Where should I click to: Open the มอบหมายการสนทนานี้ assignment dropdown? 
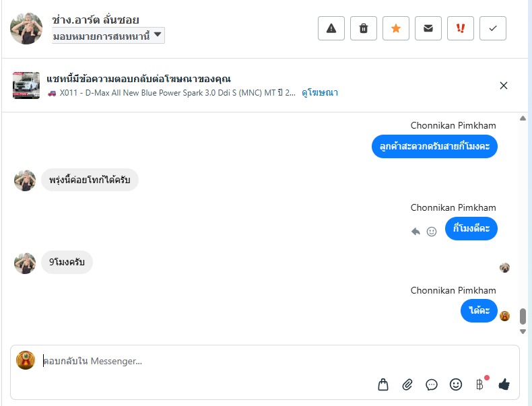pos(108,35)
